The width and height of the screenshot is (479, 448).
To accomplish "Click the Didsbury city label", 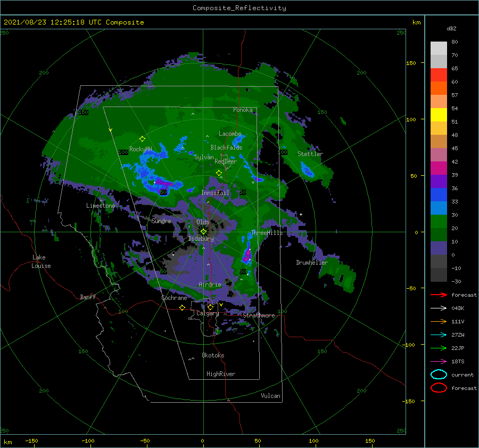I will [x=201, y=239].
